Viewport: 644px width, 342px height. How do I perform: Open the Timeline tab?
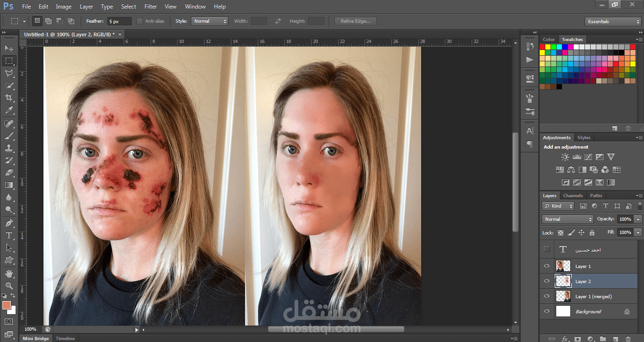pos(65,338)
